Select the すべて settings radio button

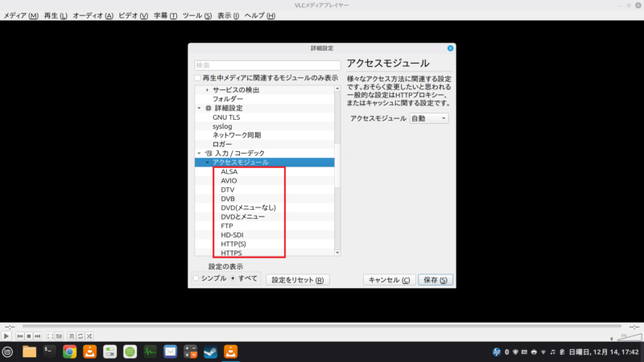(x=233, y=278)
